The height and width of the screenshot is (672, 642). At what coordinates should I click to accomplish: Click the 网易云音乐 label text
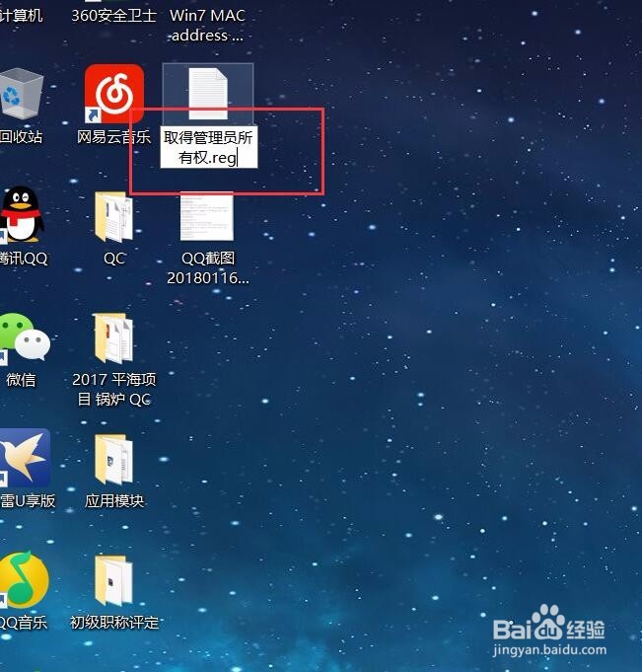point(114,137)
